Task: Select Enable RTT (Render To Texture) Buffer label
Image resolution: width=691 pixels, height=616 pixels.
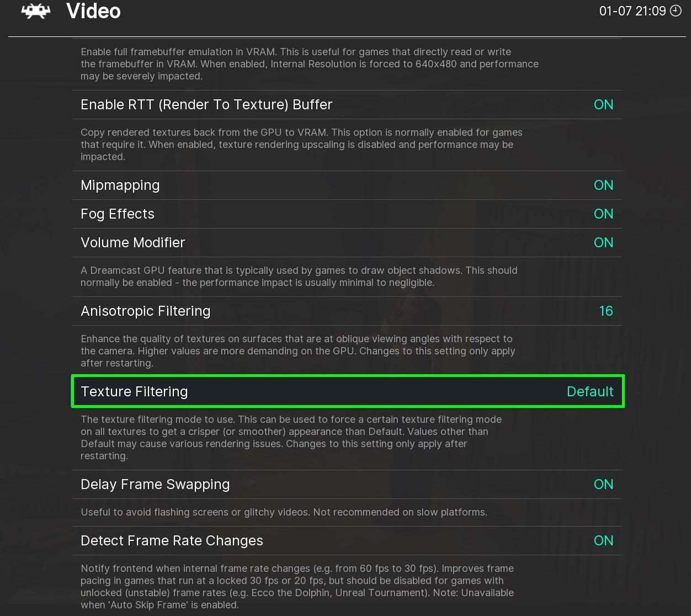Action: pyautogui.click(x=206, y=105)
